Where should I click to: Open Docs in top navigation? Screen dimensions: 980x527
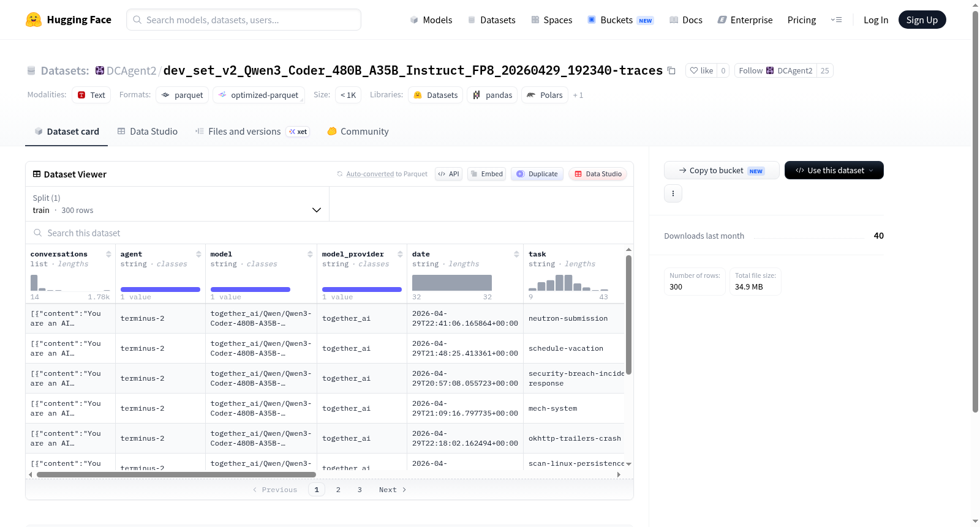coord(685,20)
